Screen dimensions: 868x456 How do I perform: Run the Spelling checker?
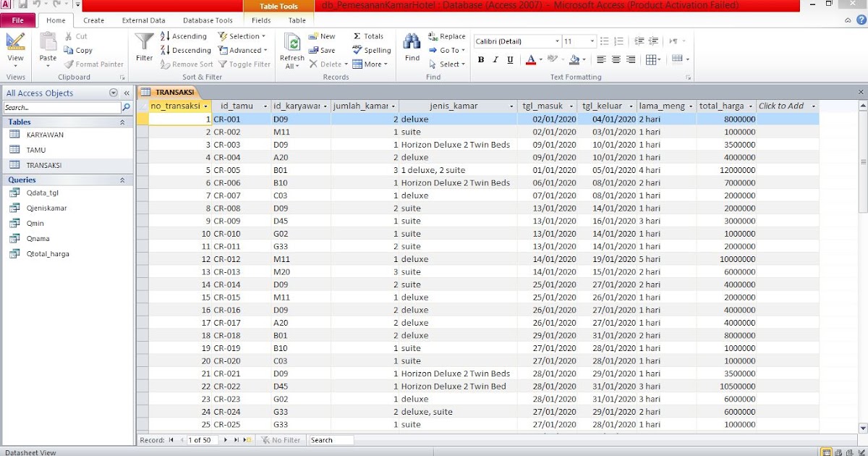pyautogui.click(x=371, y=50)
